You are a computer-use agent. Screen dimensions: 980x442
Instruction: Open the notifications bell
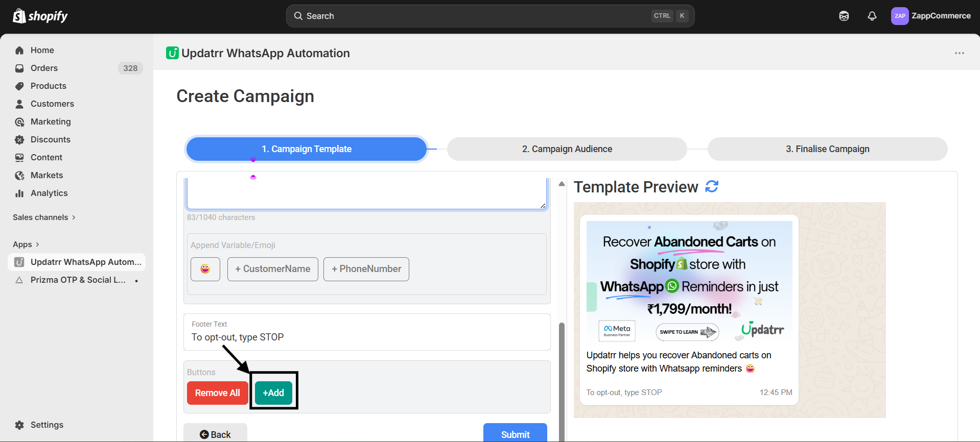pos(872,16)
